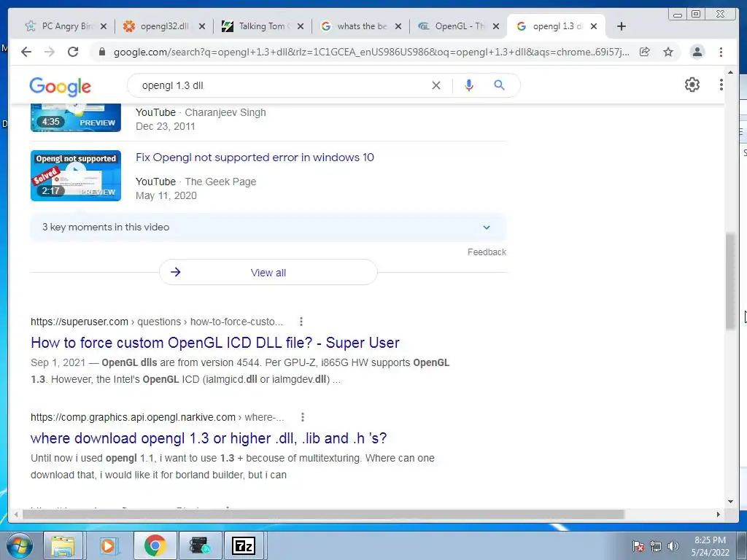The image size is (747, 560).
Task: Click the horizontal scrollbar thumb
Action: pos(323,514)
